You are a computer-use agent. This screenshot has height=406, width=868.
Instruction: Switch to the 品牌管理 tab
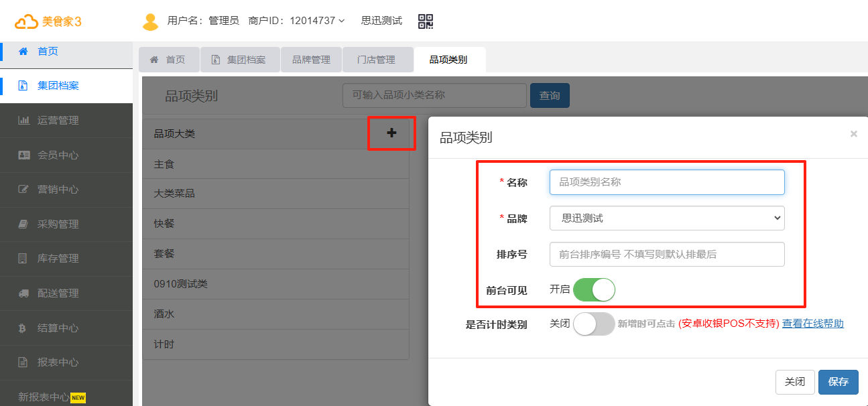(x=311, y=60)
